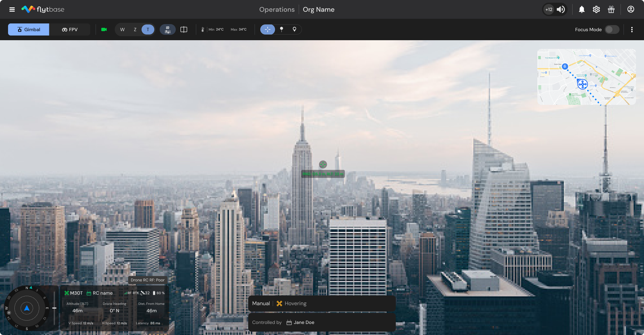Click the Dist. From Home 46m value
This screenshot has width=644, height=335.
click(x=152, y=311)
